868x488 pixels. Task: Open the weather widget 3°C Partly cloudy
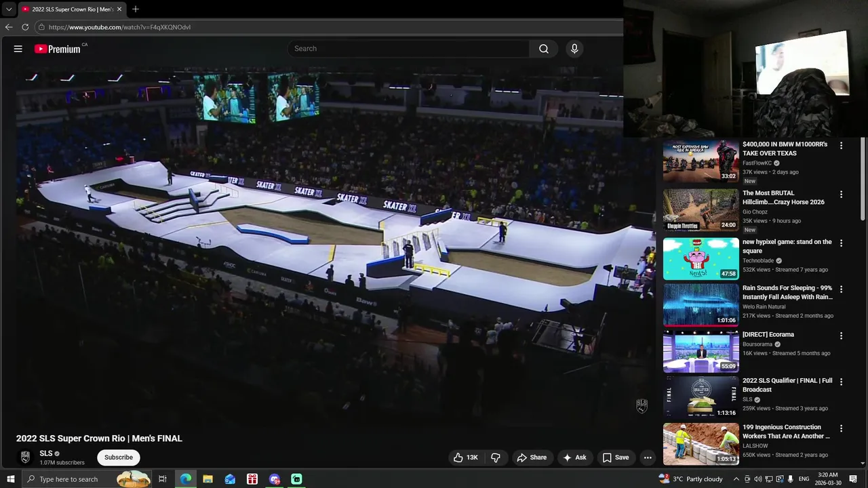(691, 479)
